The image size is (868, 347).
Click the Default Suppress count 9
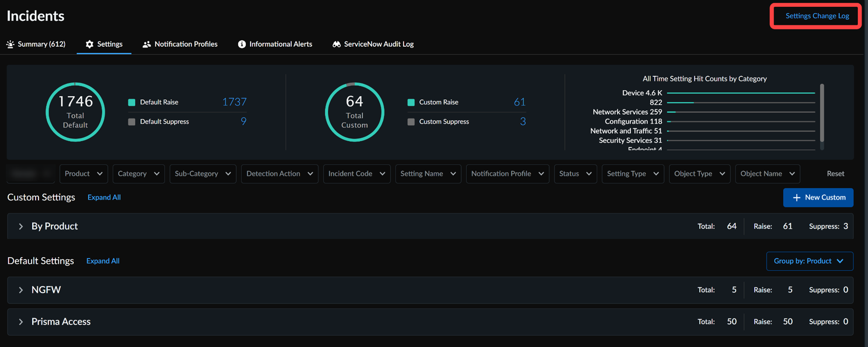[x=244, y=121]
